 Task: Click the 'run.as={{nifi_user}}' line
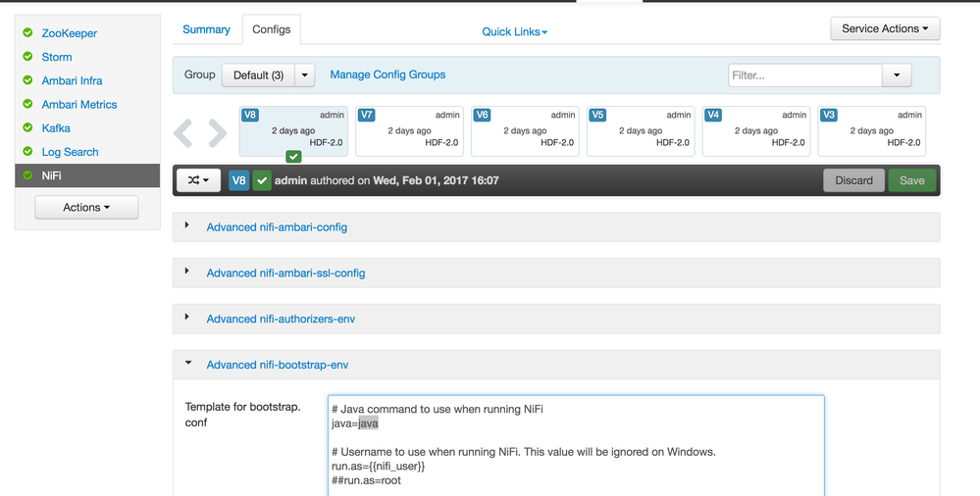click(378, 466)
